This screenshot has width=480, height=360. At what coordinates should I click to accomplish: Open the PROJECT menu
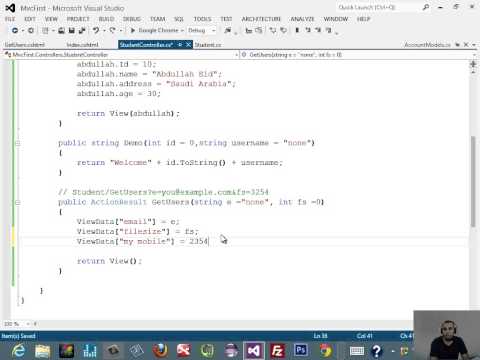[x=78, y=19]
